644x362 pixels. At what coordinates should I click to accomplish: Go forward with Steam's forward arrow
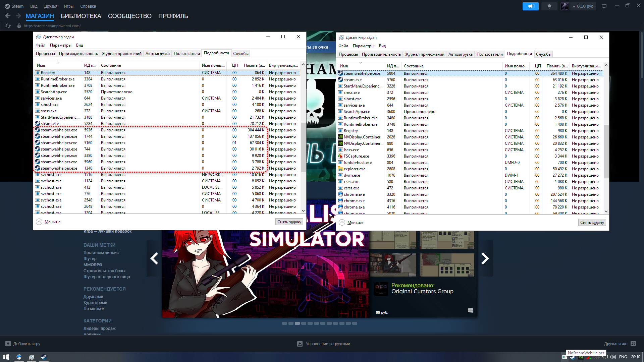click(x=18, y=16)
